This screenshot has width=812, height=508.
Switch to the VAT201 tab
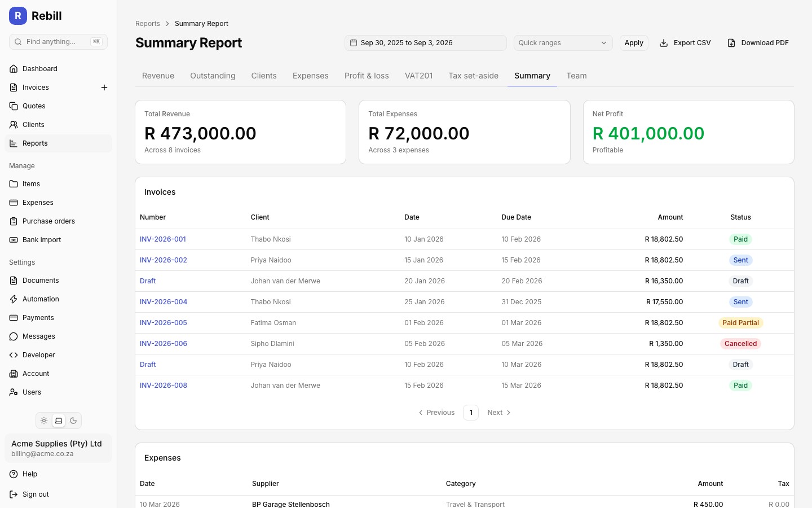tap(419, 76)
